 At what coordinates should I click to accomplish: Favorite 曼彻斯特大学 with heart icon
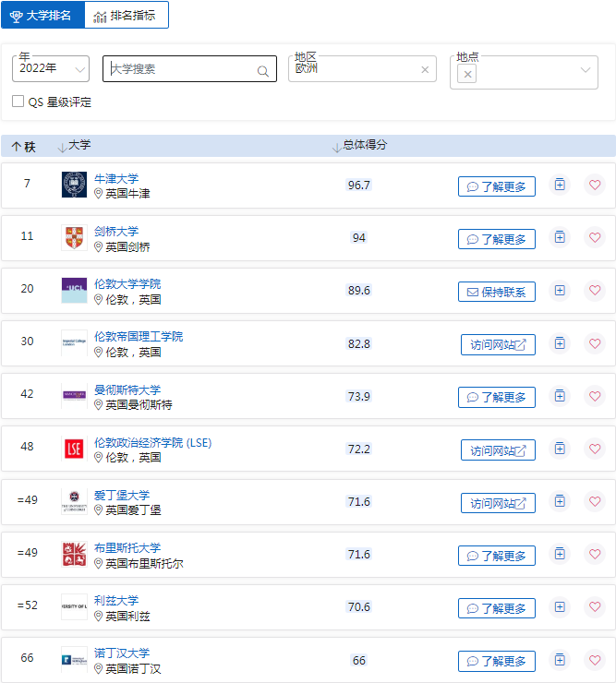pyautogui.click(x=595, y=396)
